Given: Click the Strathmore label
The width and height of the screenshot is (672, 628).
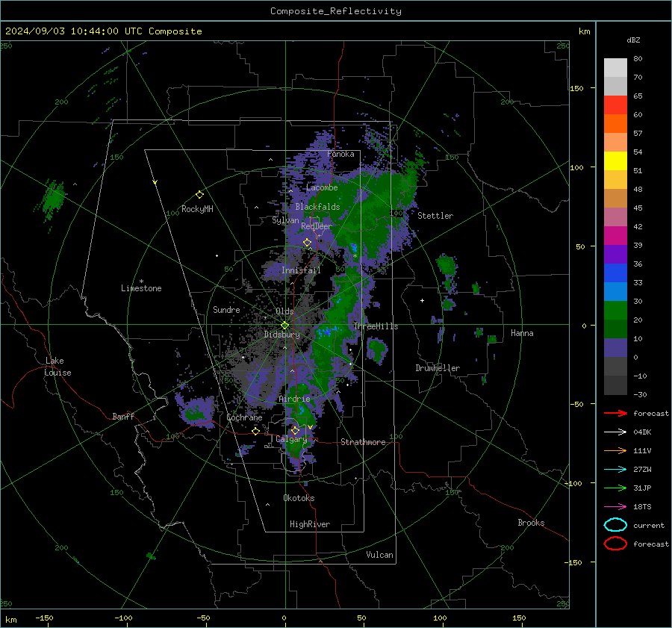Looking at the screenshot, I should [x=363, y=442].
